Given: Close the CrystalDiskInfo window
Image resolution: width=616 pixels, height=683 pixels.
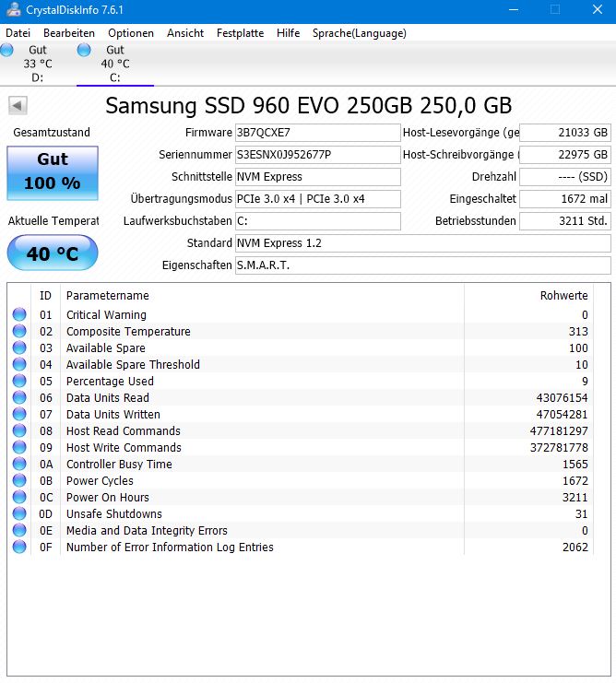Looking at the screenshot, I should tap(598, 9).
